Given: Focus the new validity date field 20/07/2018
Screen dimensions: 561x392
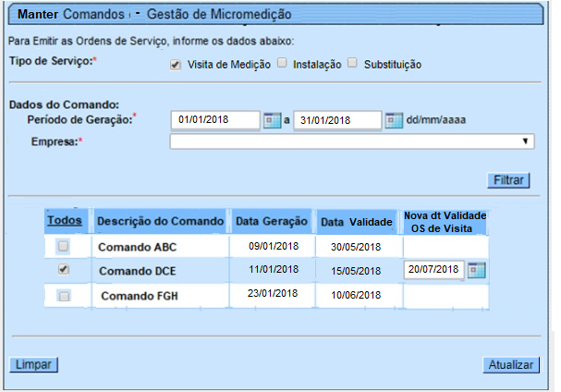Looking at the screenshot, I should [434, 270].
